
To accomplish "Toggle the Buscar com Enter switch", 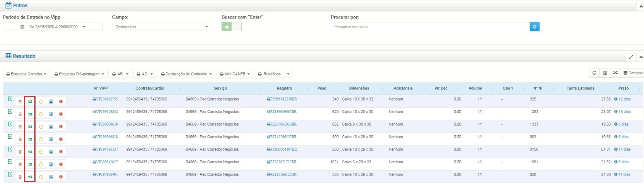I will (x=231, y=27).
